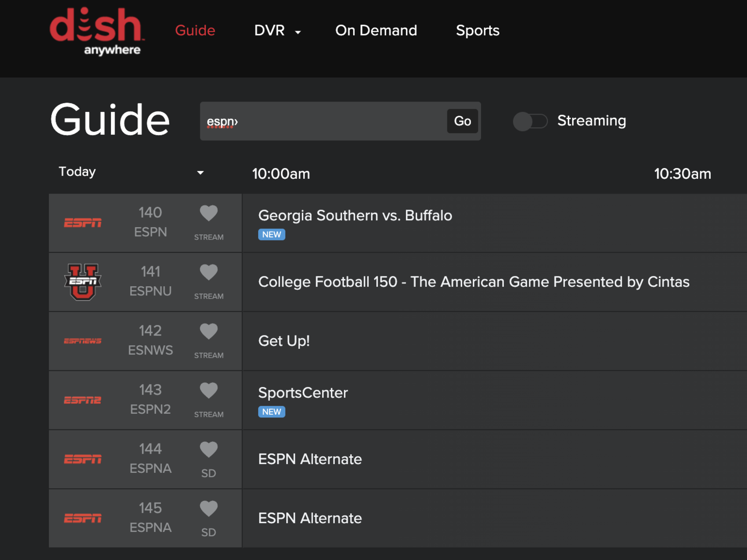Click the ESPNews logo for channel 142
Screen dimensions: 747x560
coord(82,341)
